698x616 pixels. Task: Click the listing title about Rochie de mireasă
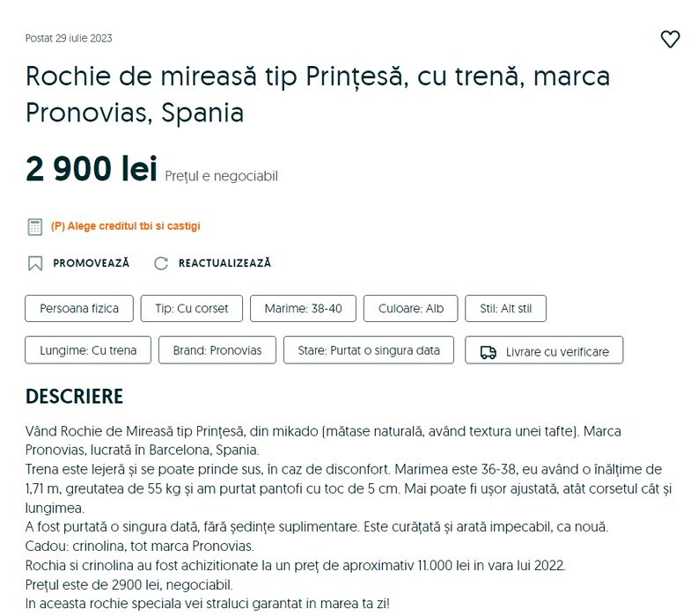318,94
